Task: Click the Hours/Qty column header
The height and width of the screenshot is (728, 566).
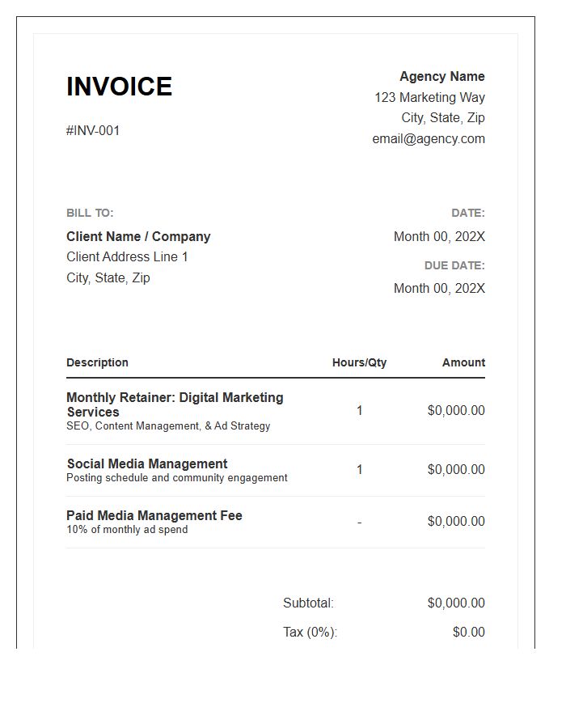Action: tap(360, 362)
